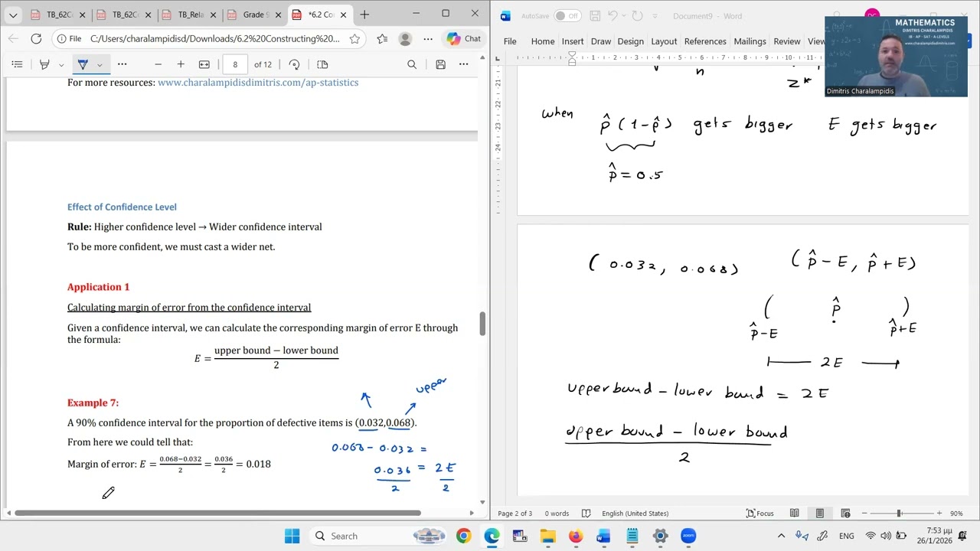Toggle Word Focus mode
The height and width of the screenshot is (551, 980).
(760, 514)
